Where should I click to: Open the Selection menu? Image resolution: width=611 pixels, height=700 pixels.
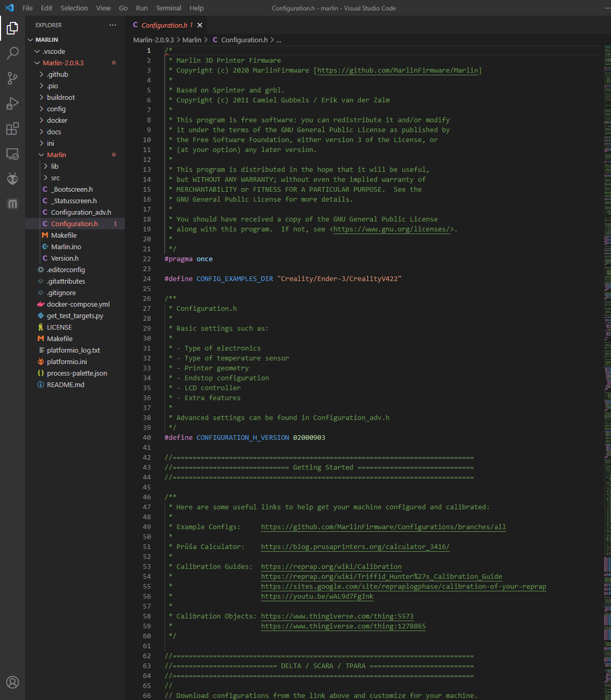[74, 8]
